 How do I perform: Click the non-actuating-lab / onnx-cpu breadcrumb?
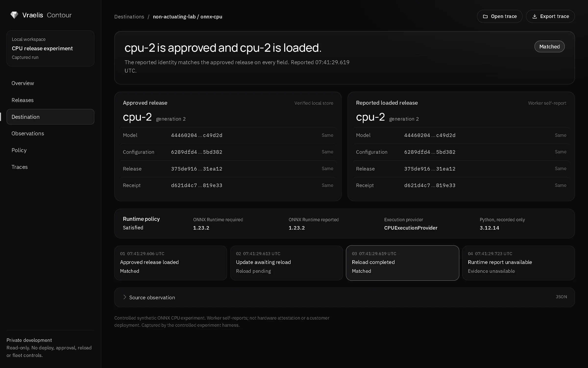coord(187,17)
